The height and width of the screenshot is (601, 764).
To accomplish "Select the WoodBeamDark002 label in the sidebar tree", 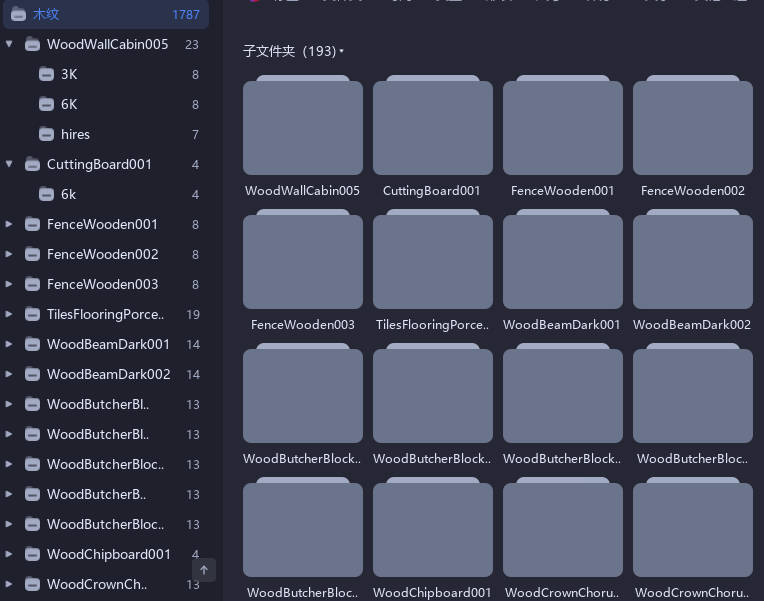I will (108, 374).
